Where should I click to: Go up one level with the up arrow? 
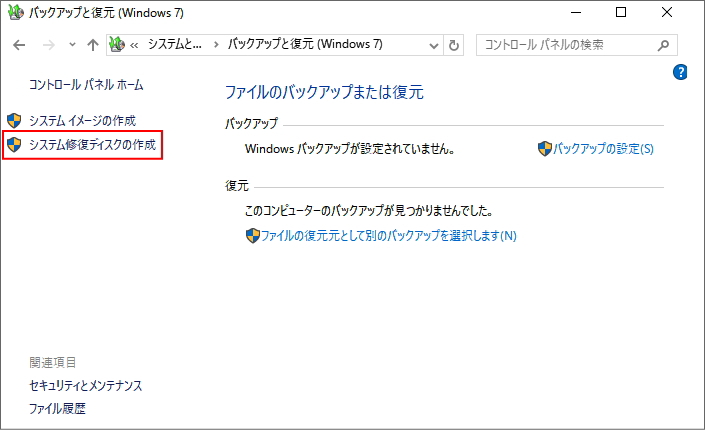93,46
